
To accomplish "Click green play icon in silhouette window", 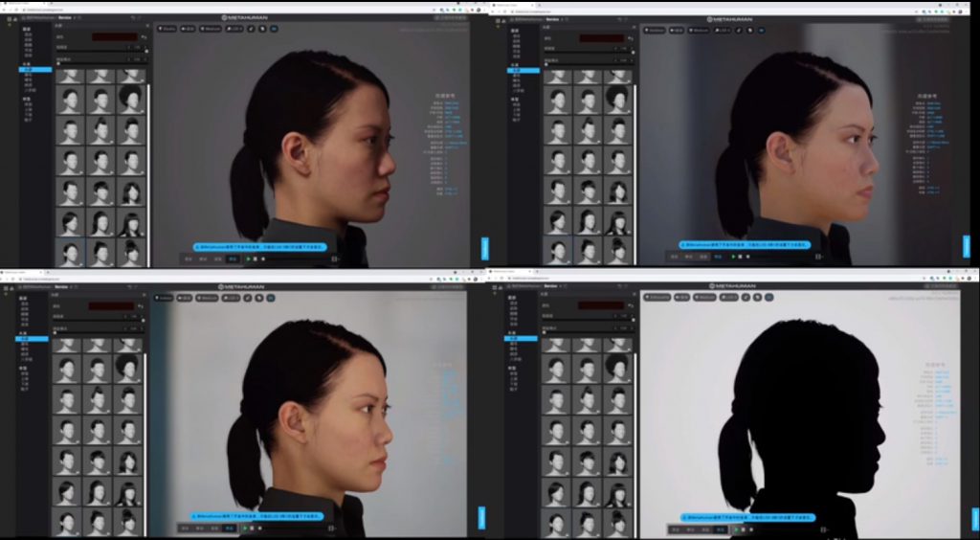I will pyautogui.click(x=736, y=529).
